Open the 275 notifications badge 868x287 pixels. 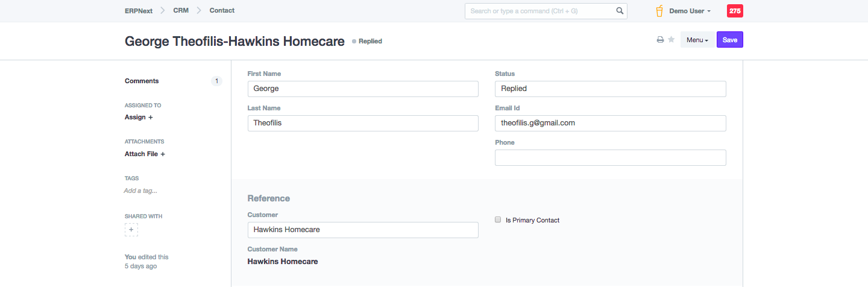click(x=735, y=11)
